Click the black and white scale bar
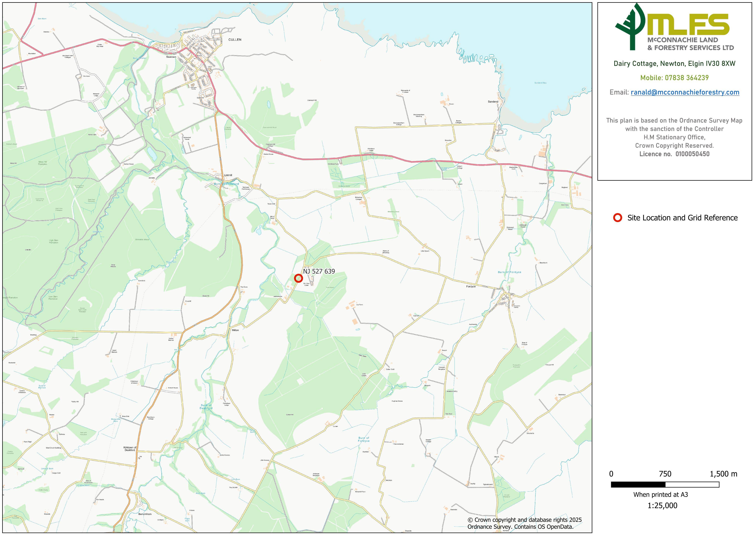The width and height of the screenshot is (756, 535). click(665, 485)
